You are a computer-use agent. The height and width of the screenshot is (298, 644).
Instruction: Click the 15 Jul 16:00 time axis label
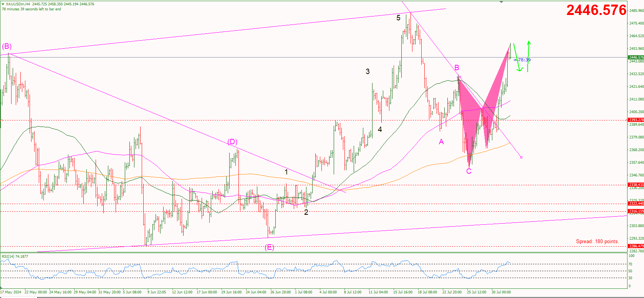click(x=402, y=292)
